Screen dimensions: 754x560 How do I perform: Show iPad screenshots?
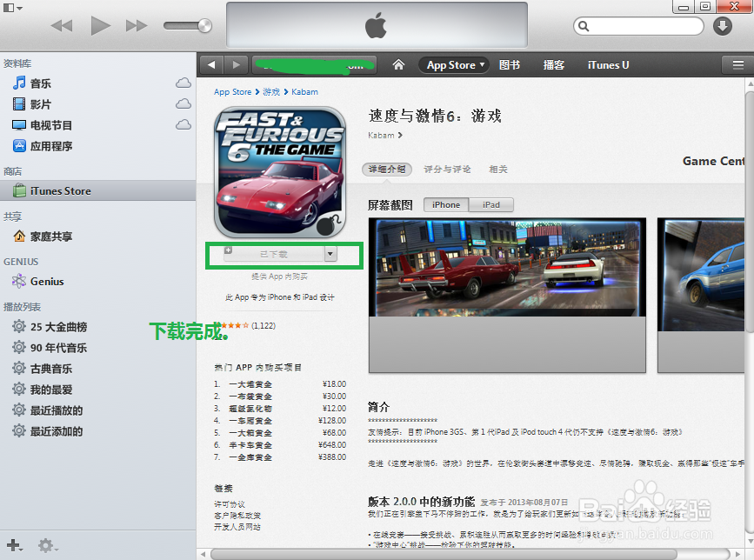coord(491,204)
